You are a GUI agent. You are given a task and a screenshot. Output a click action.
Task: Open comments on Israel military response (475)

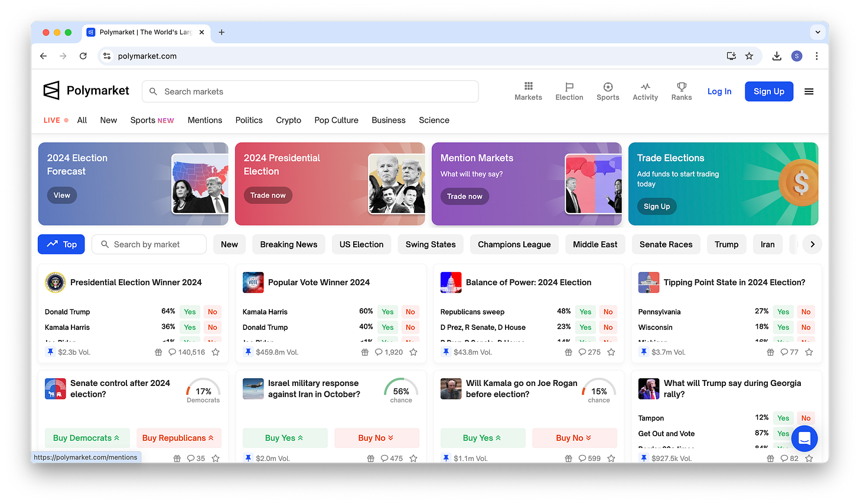point(392,459)
